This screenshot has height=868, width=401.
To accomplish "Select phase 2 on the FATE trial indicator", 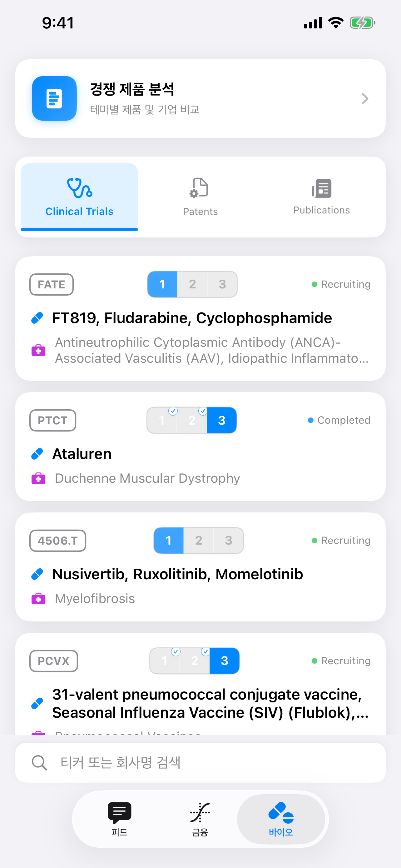I will coord(192,284).
